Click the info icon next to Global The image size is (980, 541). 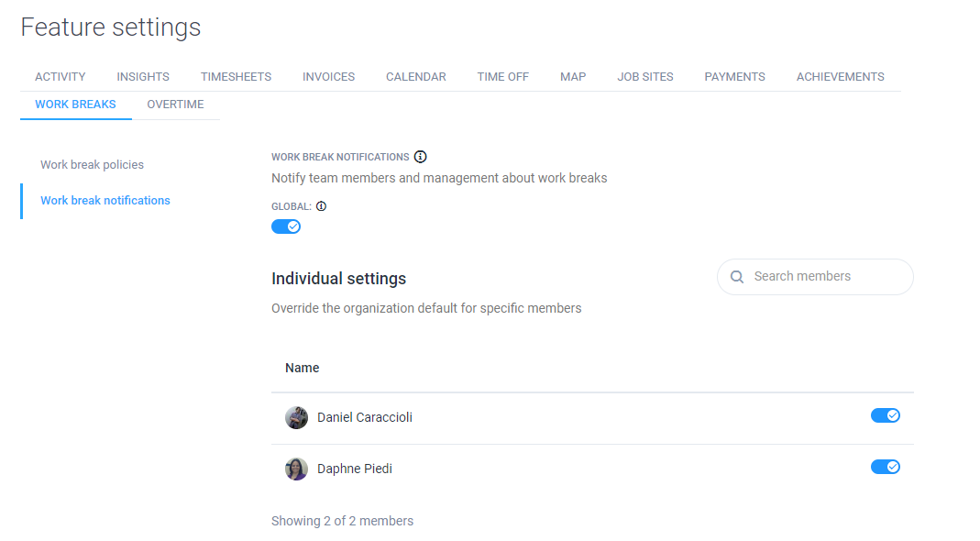(x=321, y=205)
